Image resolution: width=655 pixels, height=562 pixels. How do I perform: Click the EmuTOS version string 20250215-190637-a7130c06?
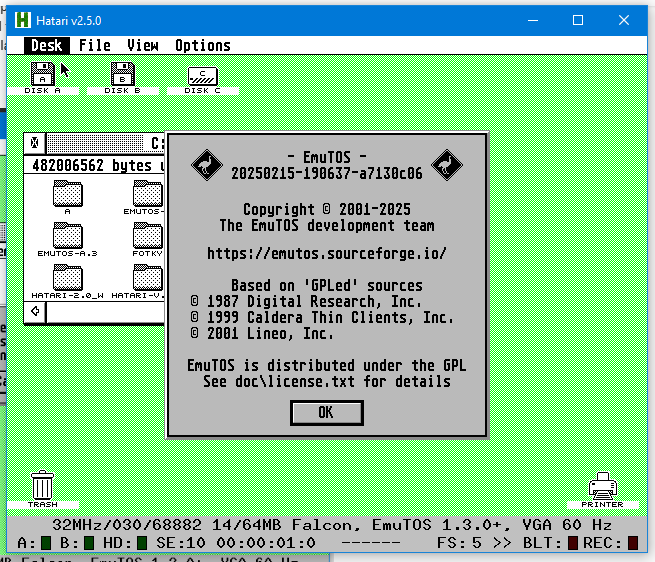(327, 173)
